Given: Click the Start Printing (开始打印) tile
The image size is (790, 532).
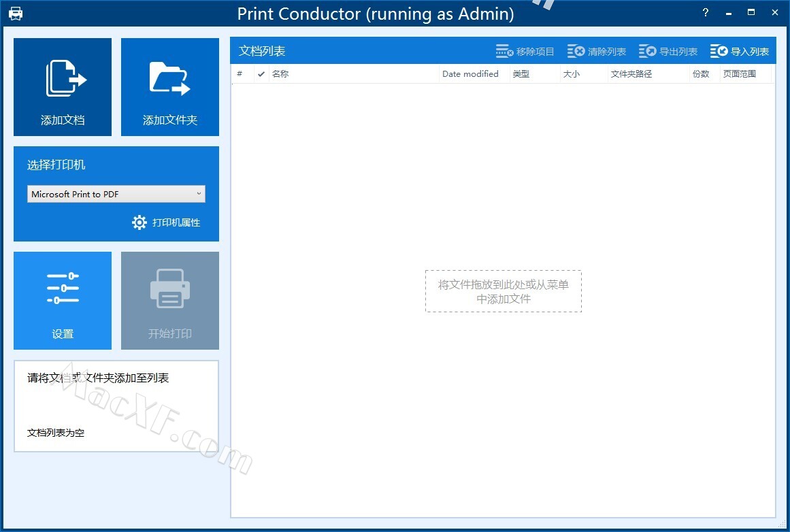Looking at the screenshot, I should [170, 300].
